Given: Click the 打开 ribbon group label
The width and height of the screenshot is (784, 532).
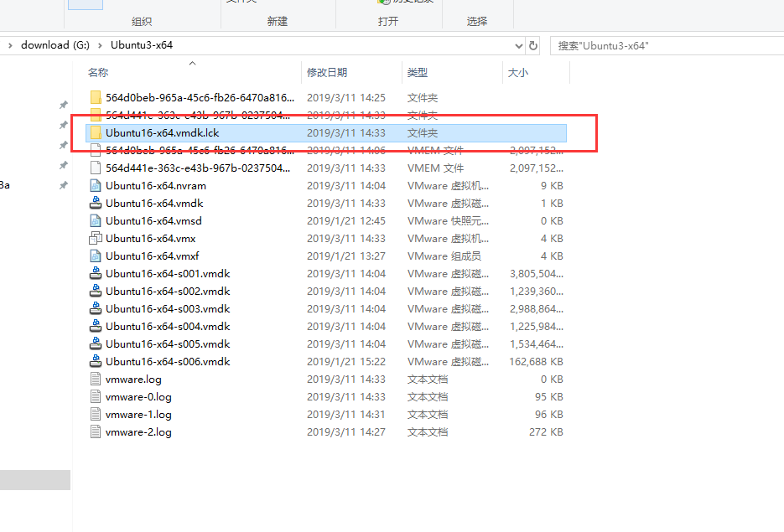Looking at the screenshot, I should (x=388, y=22).
